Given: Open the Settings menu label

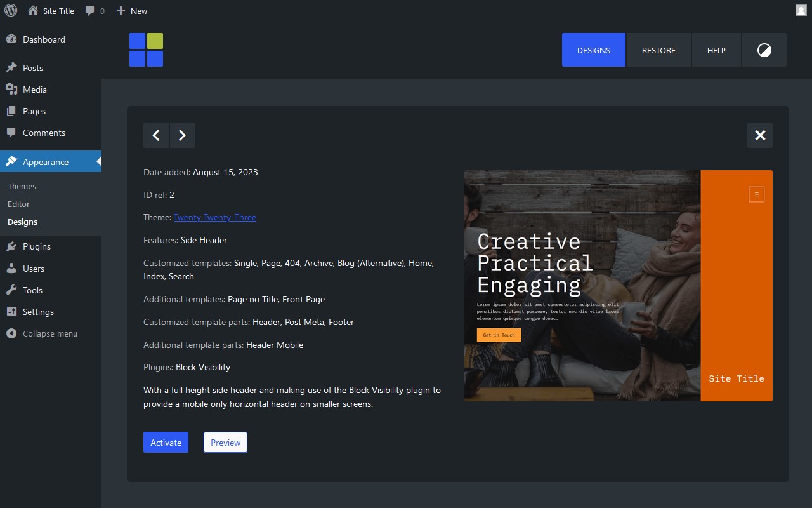Looking at the screenshot, I should coord(38,312).
